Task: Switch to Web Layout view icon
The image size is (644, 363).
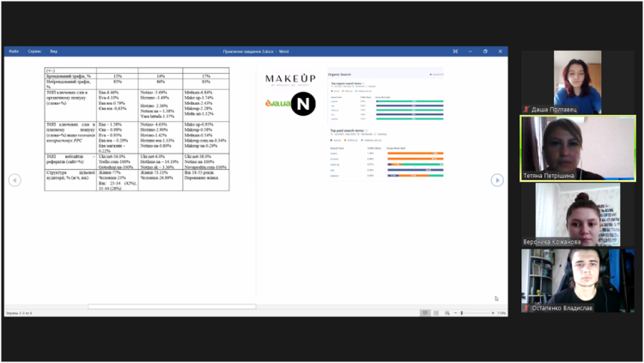Action: point(449,313)
